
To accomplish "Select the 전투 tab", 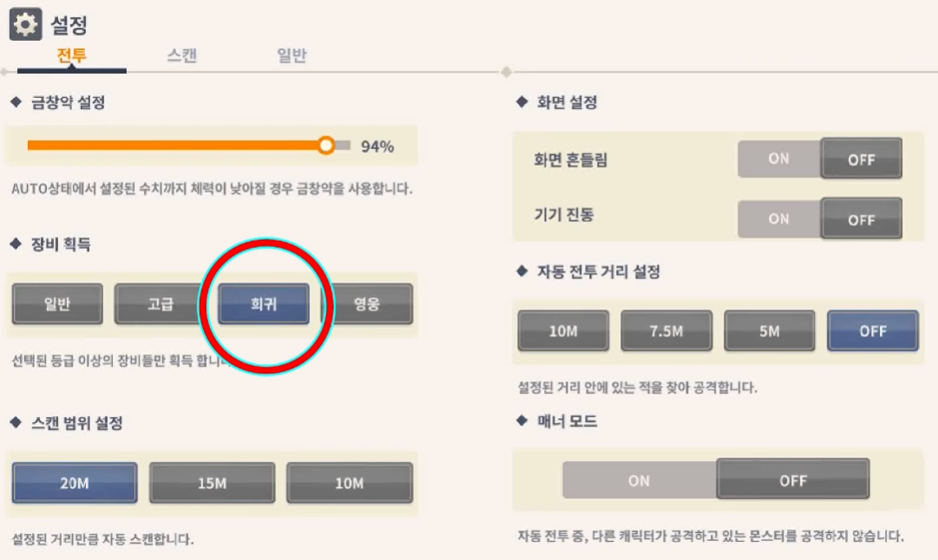I will 72,56.
